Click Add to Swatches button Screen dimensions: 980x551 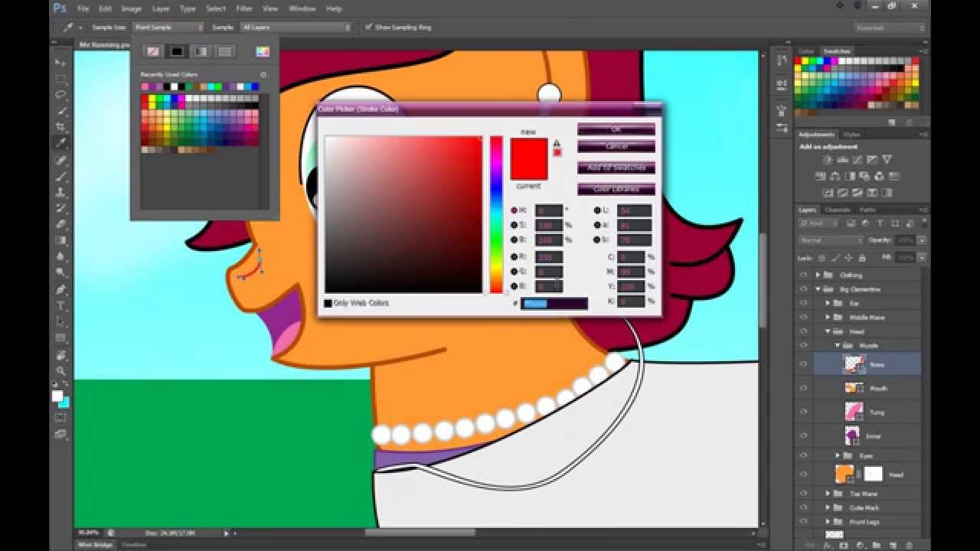tap(616, 168)
